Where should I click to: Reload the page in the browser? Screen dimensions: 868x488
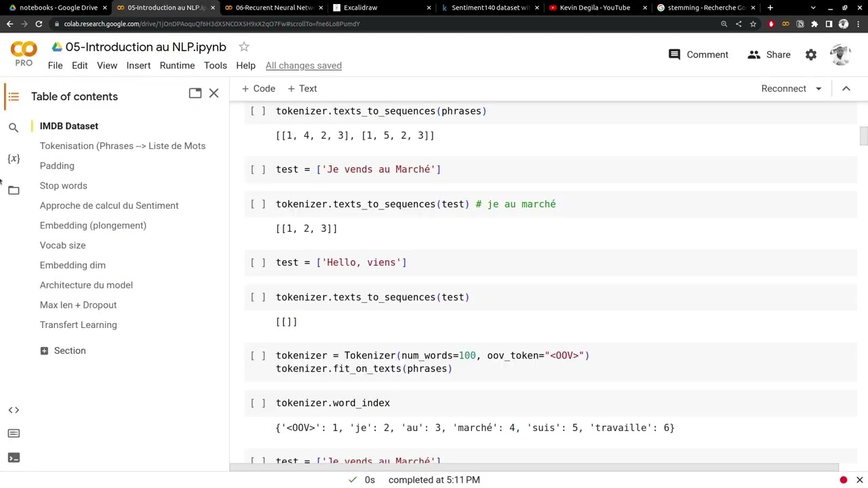(x=39, y=24)
